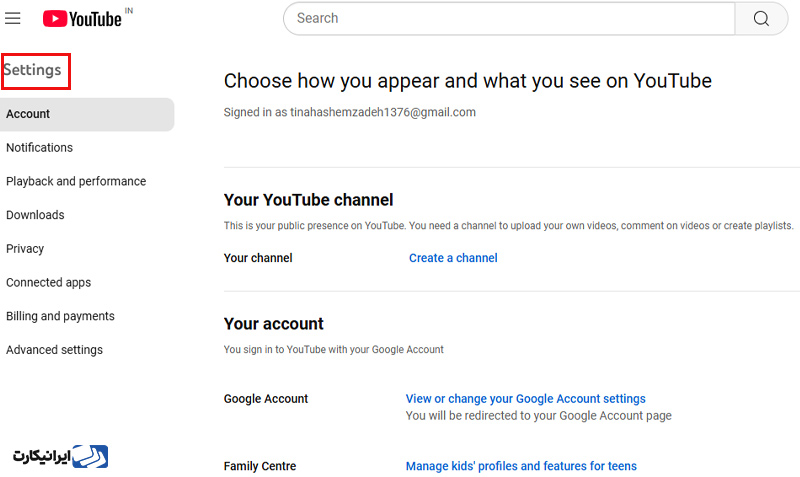800x477 pixels.
Task: Open Notifications settings
Action: click(39, 147)
